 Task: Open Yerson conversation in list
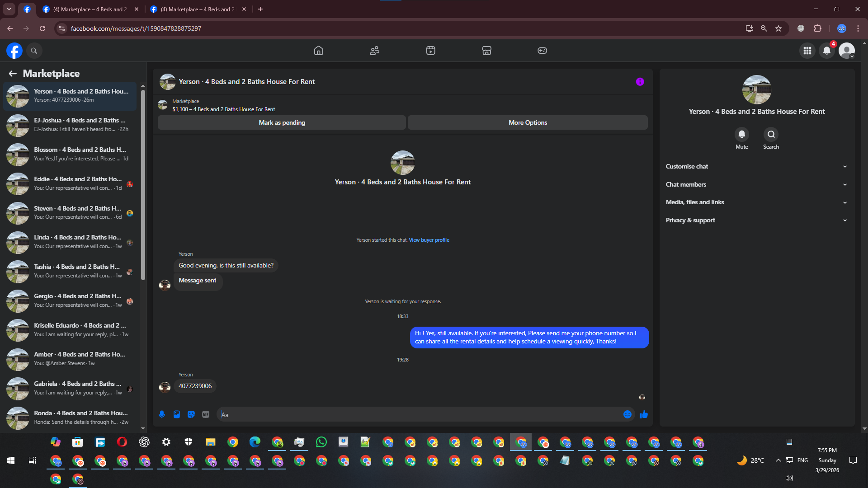pyautogui.click(x=70, y=96)
